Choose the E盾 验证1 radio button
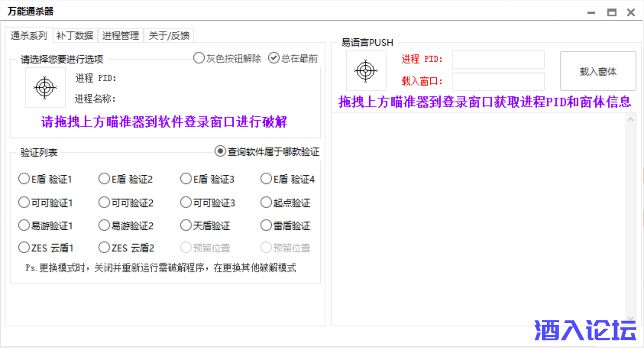Screen dimensions: 644x348 [x=24, y=179]
